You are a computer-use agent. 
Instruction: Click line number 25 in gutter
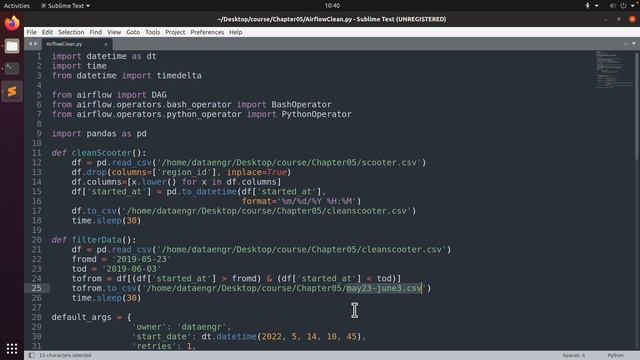click(36, 288)
